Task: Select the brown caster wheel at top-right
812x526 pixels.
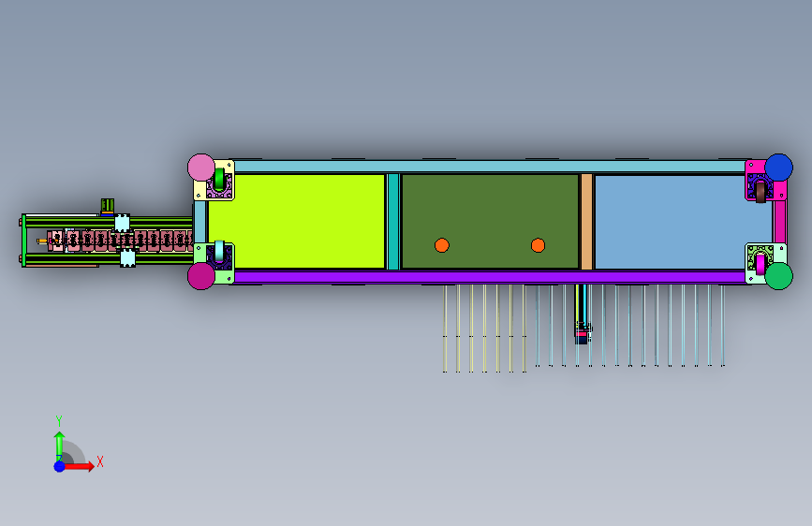Action: tap(760, 193)
